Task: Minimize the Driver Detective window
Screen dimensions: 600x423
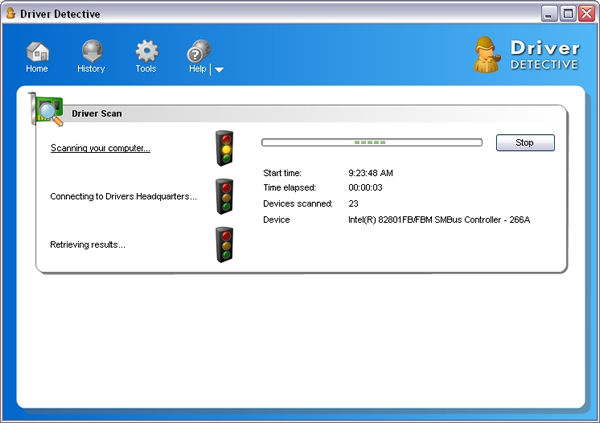Action: click(x=549, y=14)
